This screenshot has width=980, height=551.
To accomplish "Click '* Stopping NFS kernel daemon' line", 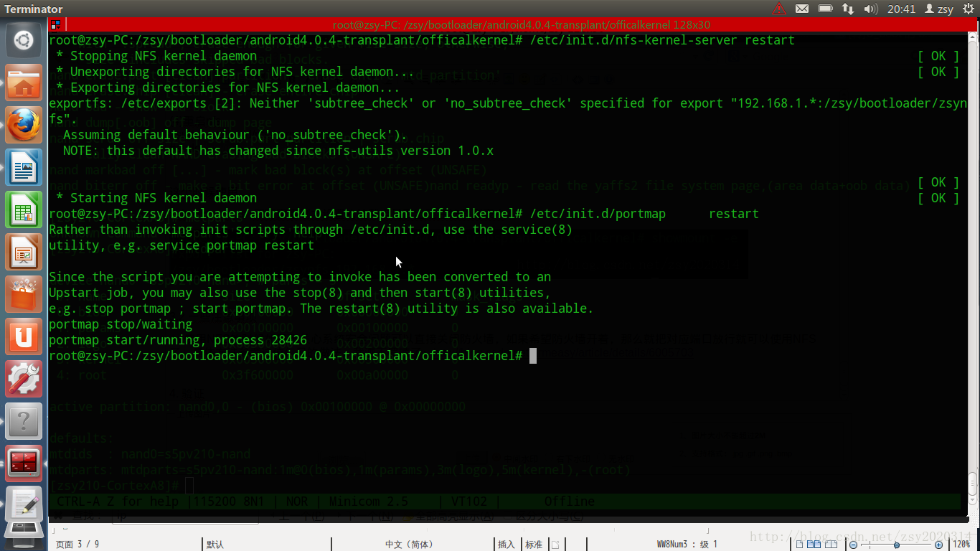I will tap(156, 56).
